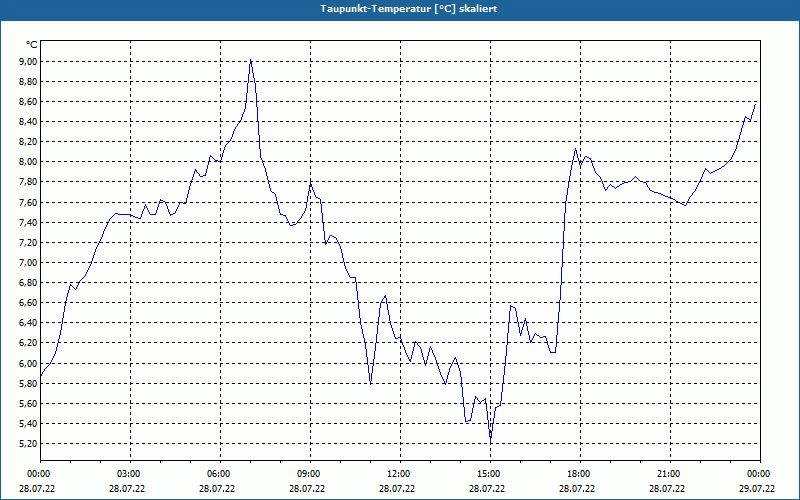Pick the 7,20 y-axis label
The height and width of the screenshot is (500, 800).
point(30,242)
